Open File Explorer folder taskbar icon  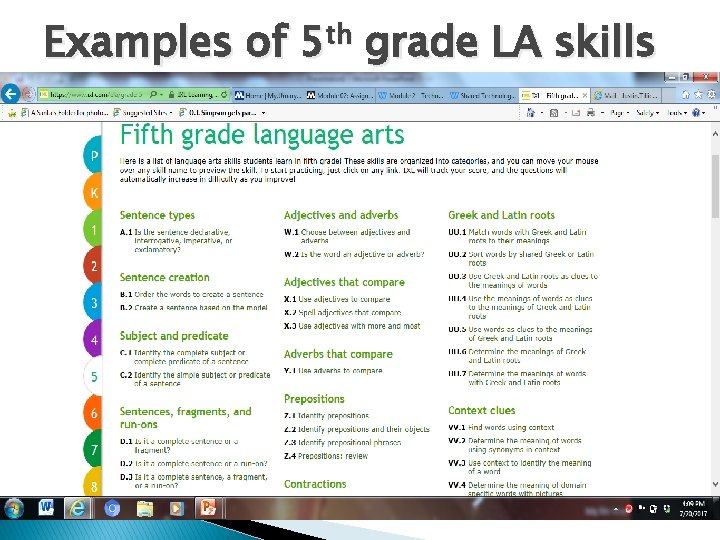145,509
